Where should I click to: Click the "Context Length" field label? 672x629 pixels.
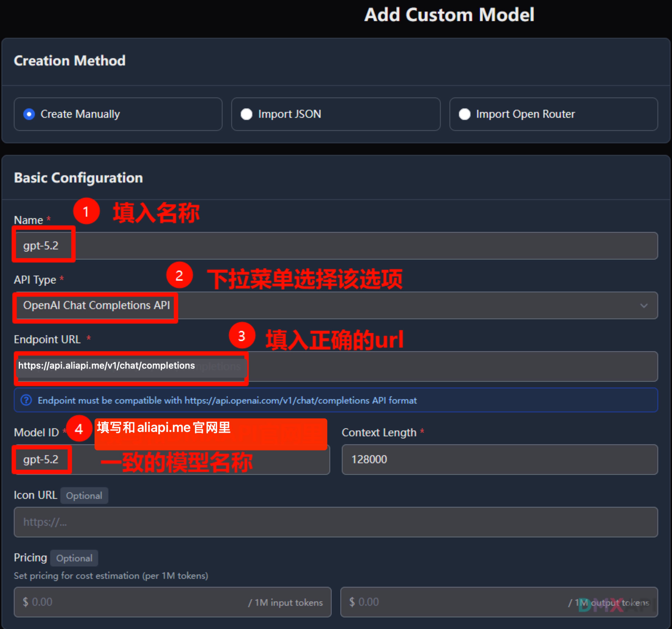pos(379,433)
